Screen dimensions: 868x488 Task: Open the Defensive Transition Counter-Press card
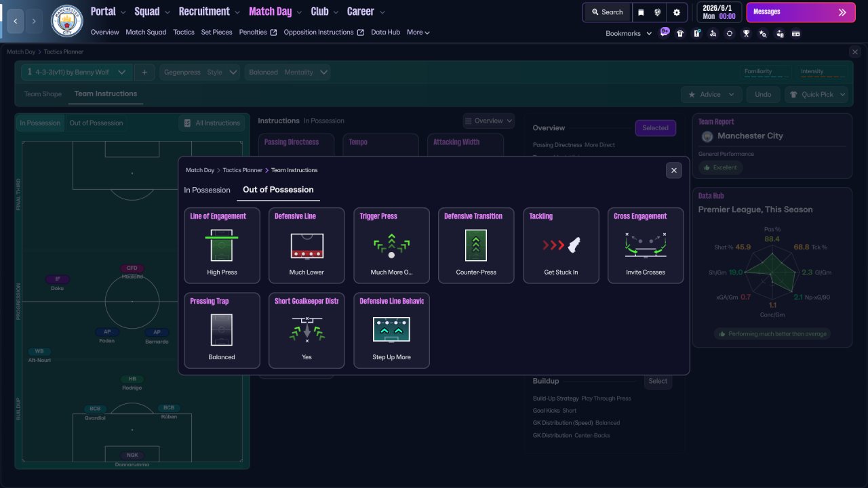click(476, 245)
